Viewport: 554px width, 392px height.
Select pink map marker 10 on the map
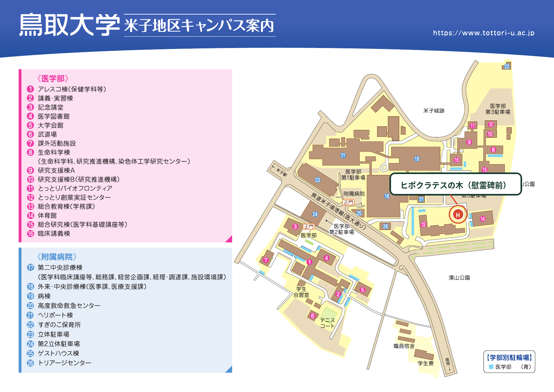coord(490,134)
